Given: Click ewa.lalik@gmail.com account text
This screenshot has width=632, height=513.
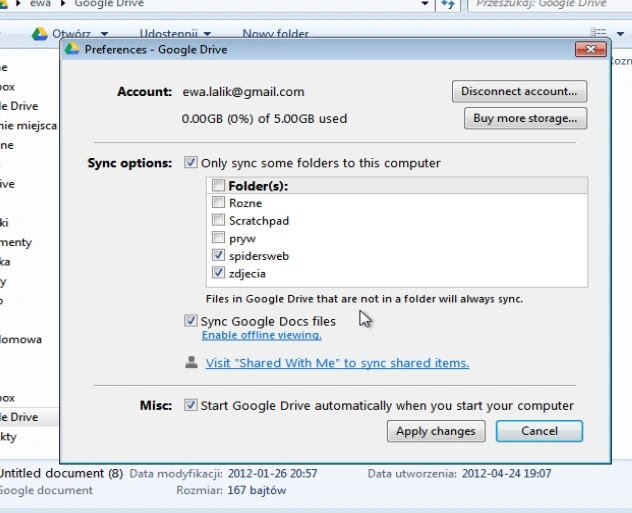Looking at the screenshot, I should (243, 92).
